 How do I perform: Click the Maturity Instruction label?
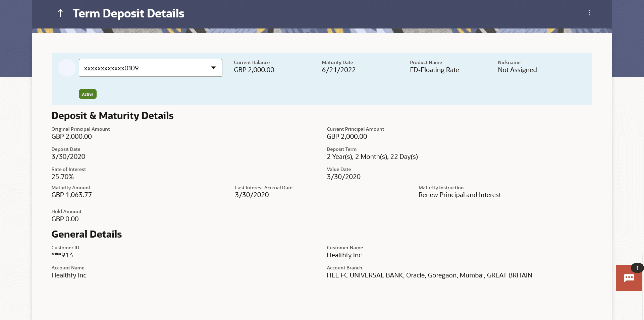click(441, 188)
